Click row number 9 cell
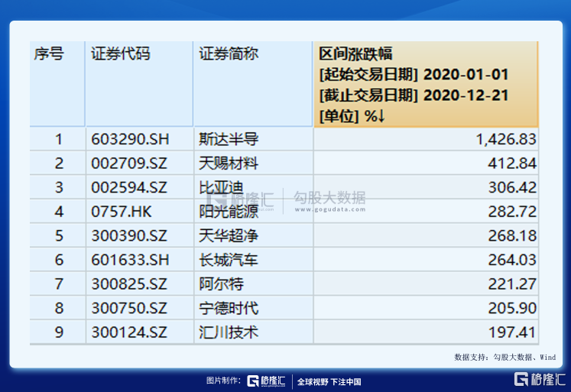Image resolution: width=571 pixels, height=392 pixels. (57, 332)
